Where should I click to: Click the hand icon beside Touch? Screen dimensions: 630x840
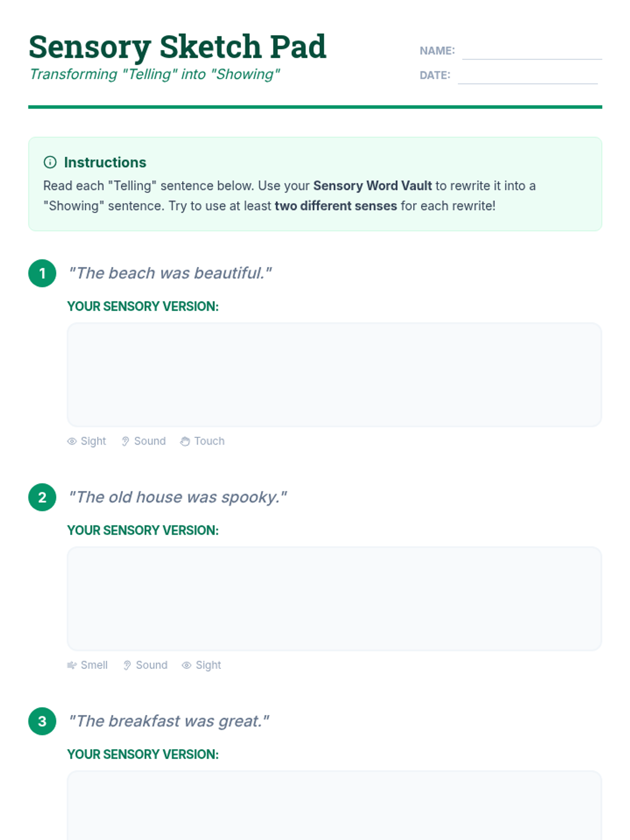tap(185, 442)
